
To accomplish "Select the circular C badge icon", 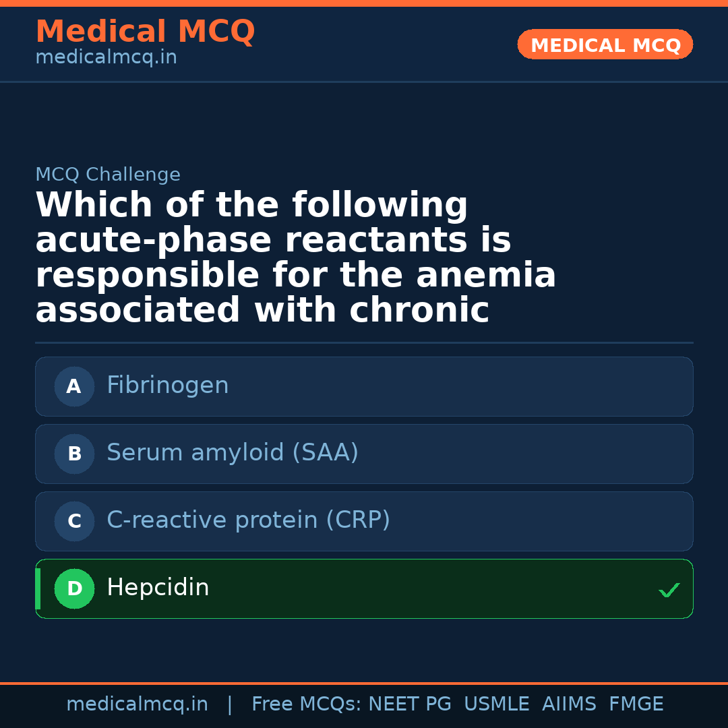I will click(74, 521).
